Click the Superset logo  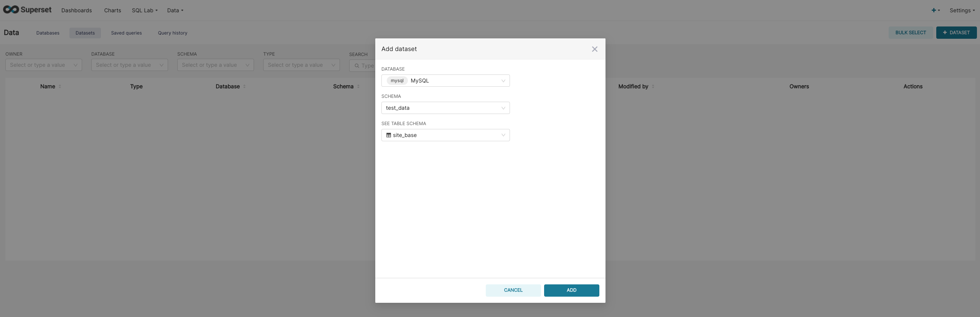coord(27,10)
